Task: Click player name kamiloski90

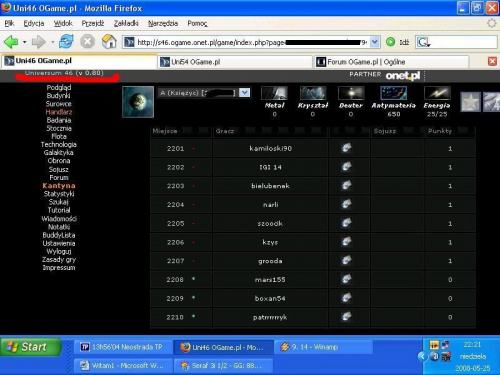Action: pyautogui.click(x=270, y=148)
